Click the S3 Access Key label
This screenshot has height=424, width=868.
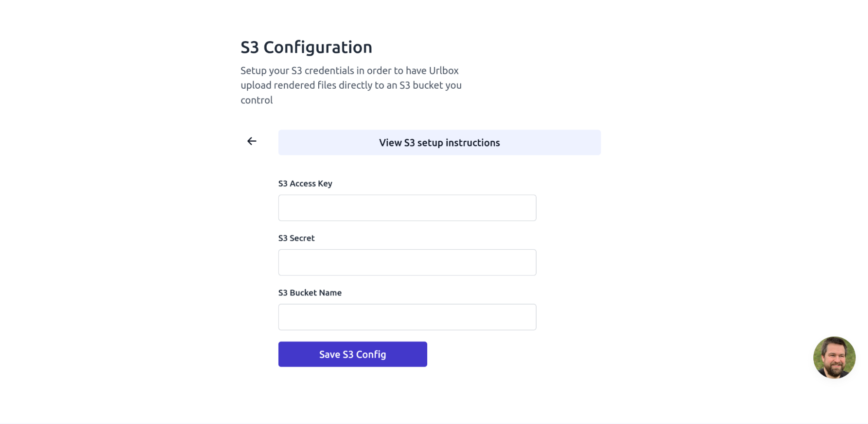pyautogui.click(x=305, y=183)
